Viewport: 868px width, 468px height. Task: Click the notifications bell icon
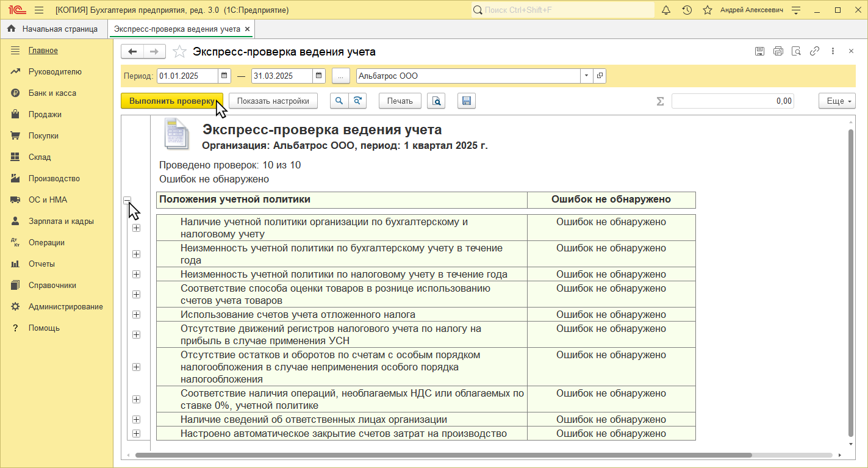pos(666,10)
